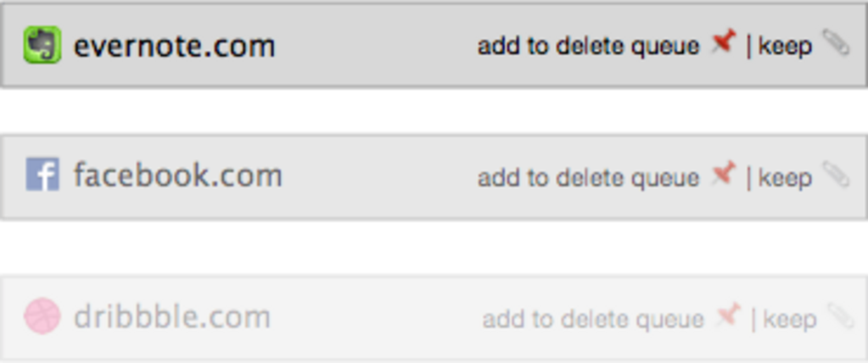
Task: Add dribbble.com to delete queue
Action: pyautogui.click(x=593, y=319)
